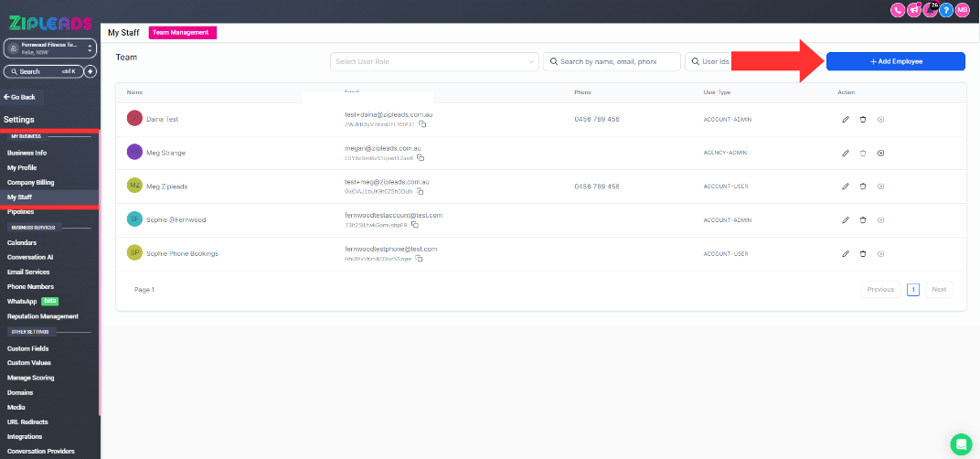
Task: Delete Daina Test using trash icon
Action: coord(862,120)
